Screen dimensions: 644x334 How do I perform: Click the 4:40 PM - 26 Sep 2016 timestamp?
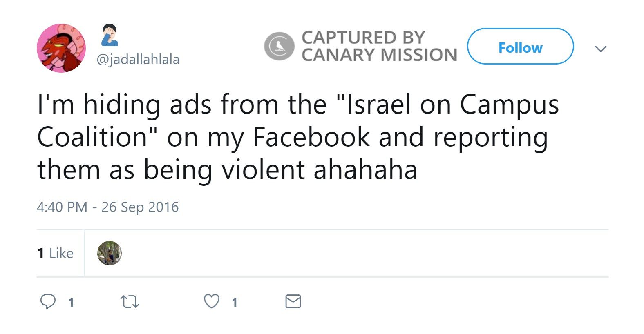(107, 207)
